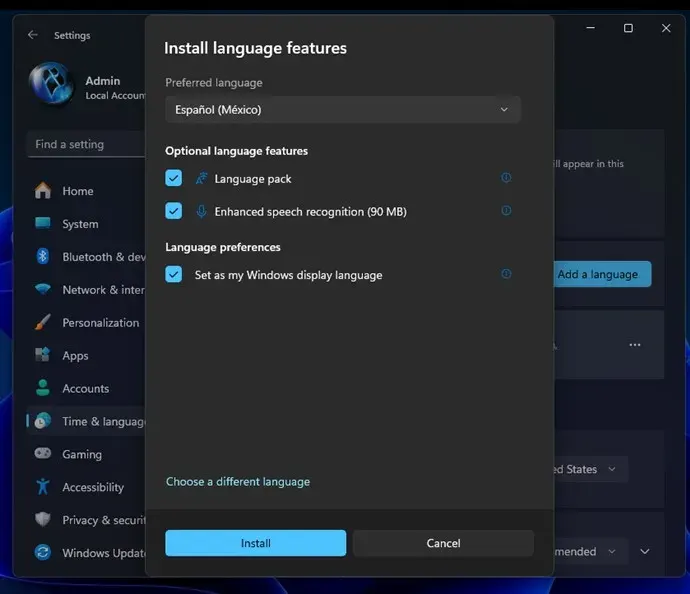The image size is (690, 594).
Task: Click the Bluetooth icon in sidebar
Action: 43,256
